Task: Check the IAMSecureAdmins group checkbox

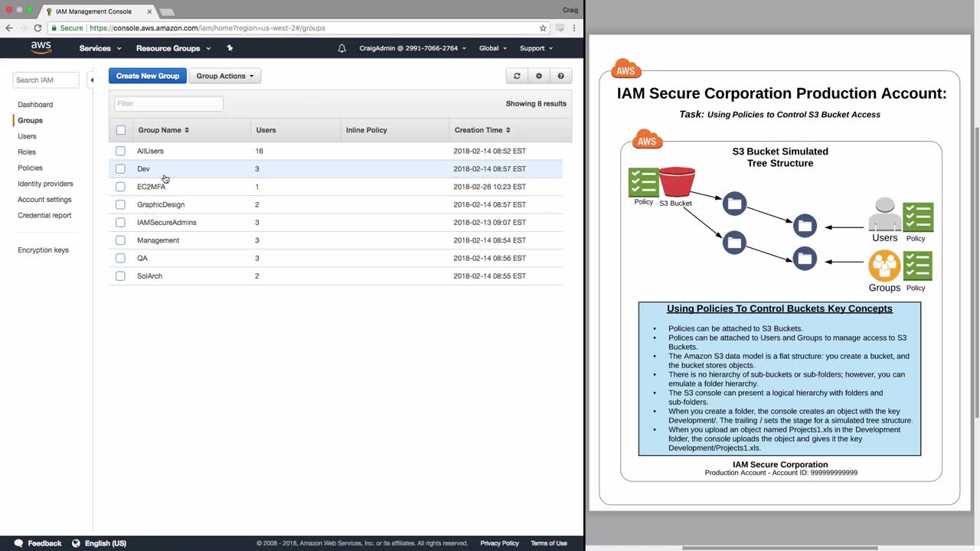Action: (120, 223)
